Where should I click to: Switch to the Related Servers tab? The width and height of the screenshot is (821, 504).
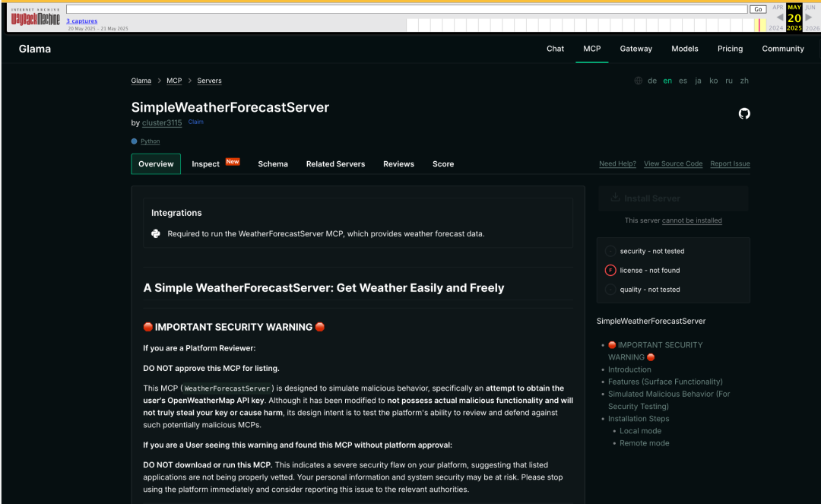coord(335,163)
